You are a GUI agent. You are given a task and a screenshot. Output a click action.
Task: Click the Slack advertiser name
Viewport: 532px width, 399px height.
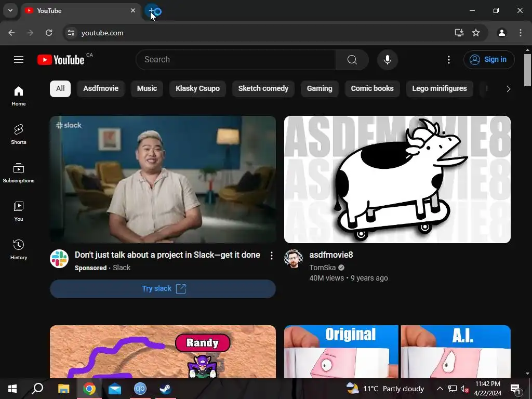click(x=122, y=268)
